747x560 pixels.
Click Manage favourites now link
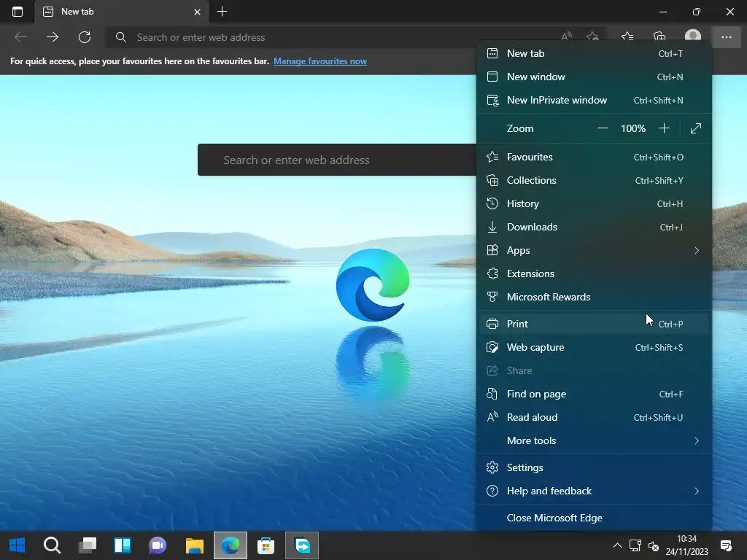click(x=320, y=61)
